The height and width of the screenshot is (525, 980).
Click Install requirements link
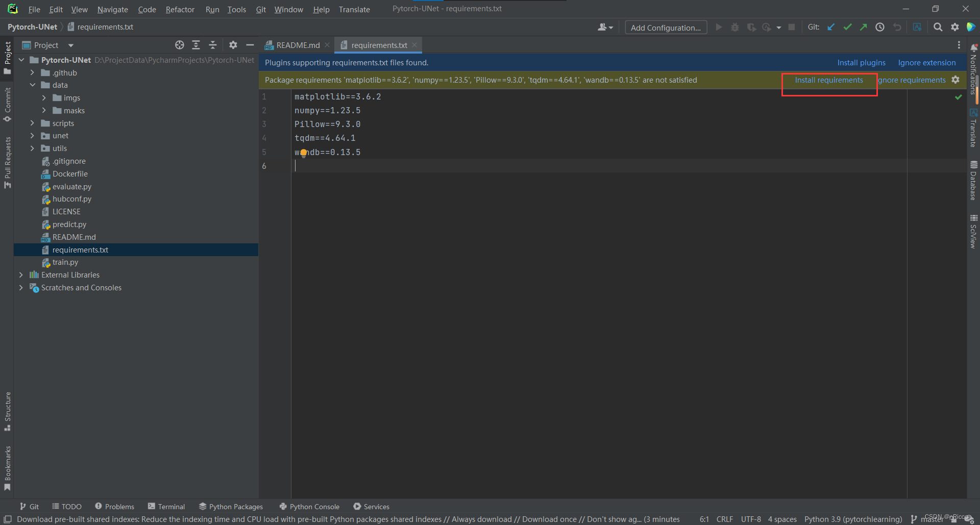[x=828, y=80]
